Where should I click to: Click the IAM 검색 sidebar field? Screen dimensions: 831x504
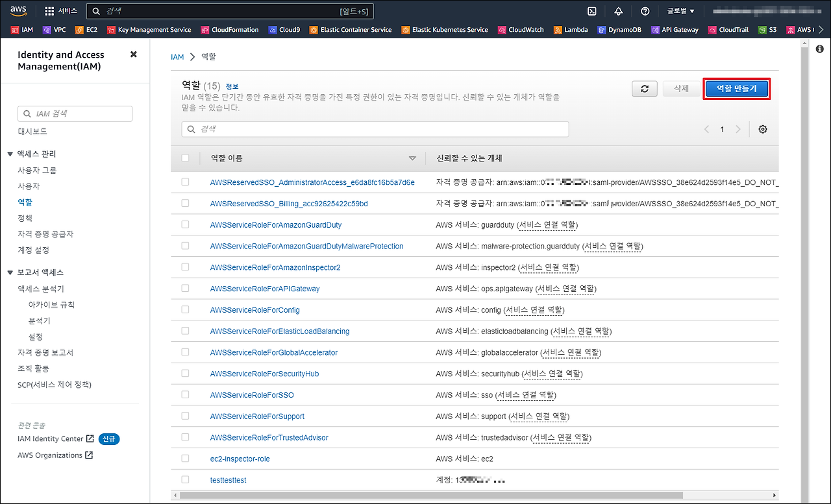click(x=75, y=114)
